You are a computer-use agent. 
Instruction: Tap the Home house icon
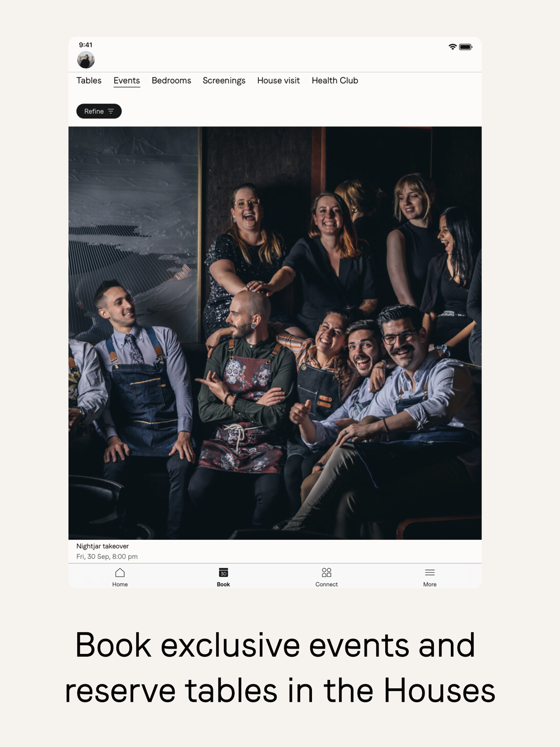coord(120,572)
